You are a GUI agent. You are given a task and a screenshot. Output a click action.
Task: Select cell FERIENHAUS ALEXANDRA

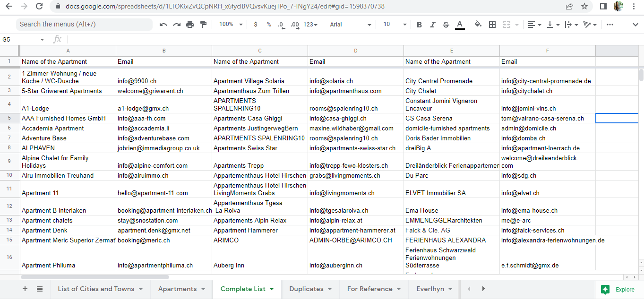click(452, 240)
